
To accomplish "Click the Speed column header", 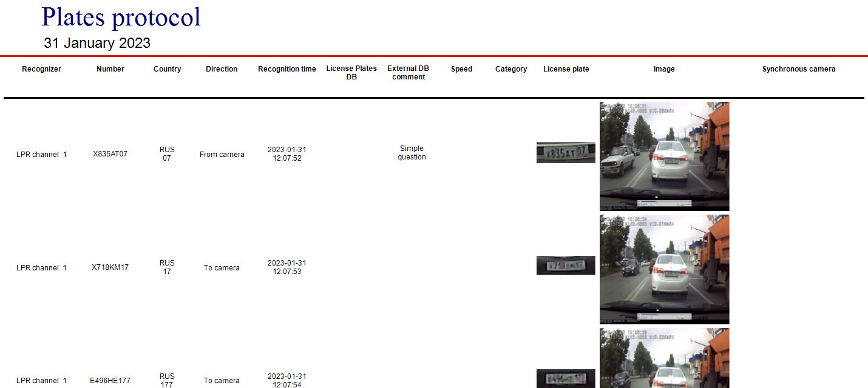I will pyautogui.click(x=461, y=69).
